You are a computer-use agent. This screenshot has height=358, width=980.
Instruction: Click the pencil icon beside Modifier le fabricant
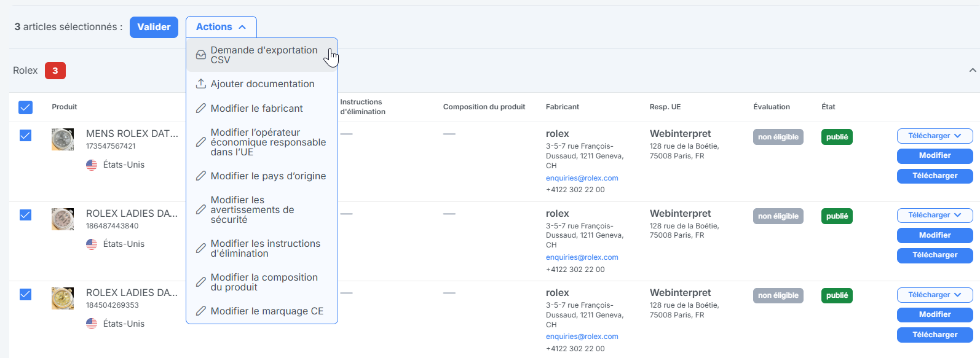200,108
